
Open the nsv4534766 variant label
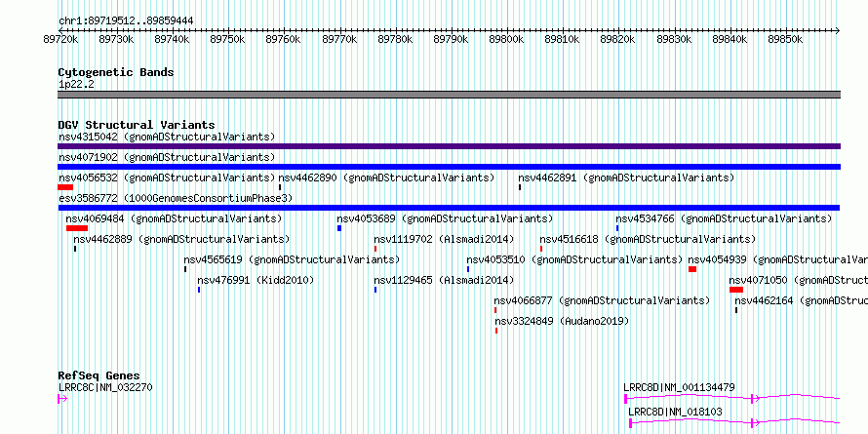tap(724, 218)
